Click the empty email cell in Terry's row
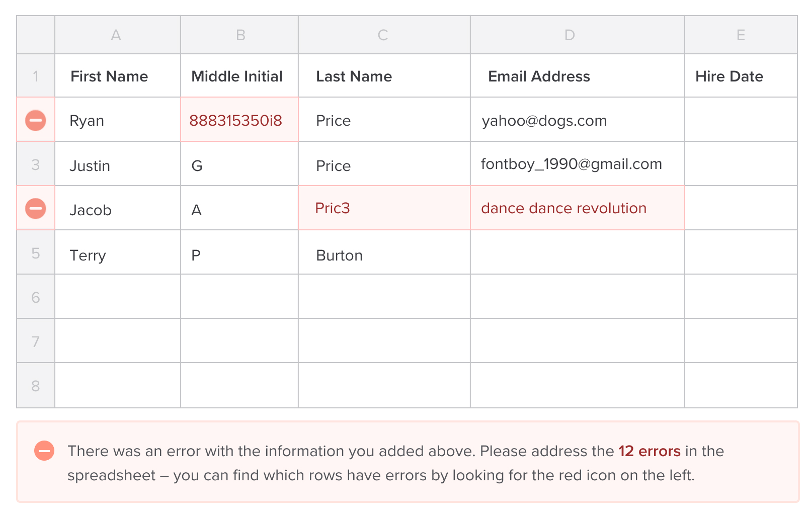The width and height of the screenshot is (812, 519). click(x=577, y=253)
